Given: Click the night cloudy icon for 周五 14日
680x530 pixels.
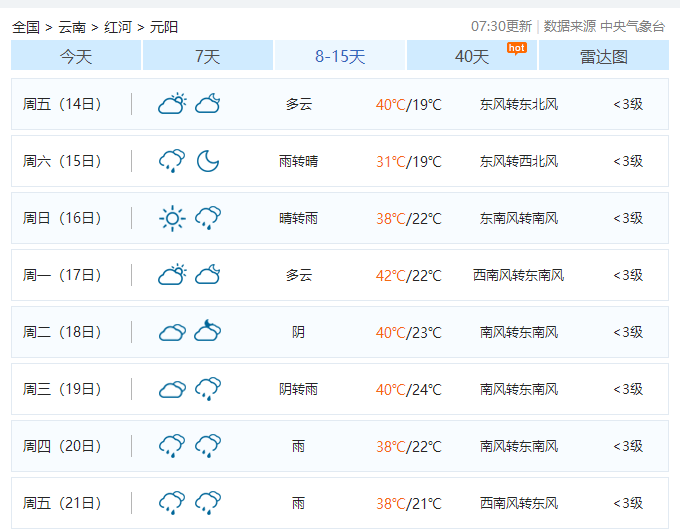Looking at the screenshot, I should (x=208, y=104).
